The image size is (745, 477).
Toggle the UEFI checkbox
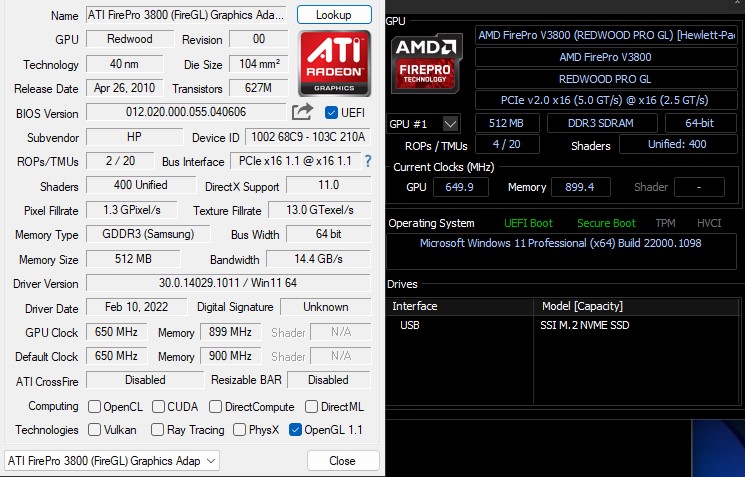[331, 113]
